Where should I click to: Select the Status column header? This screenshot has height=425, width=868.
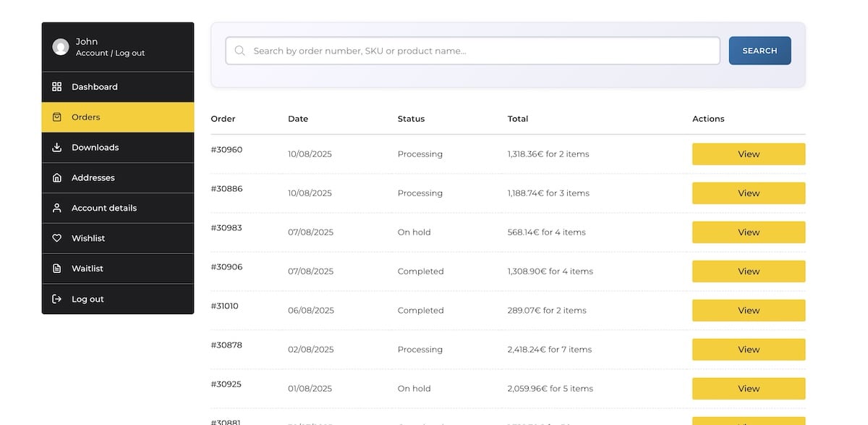tap(410, 119)
